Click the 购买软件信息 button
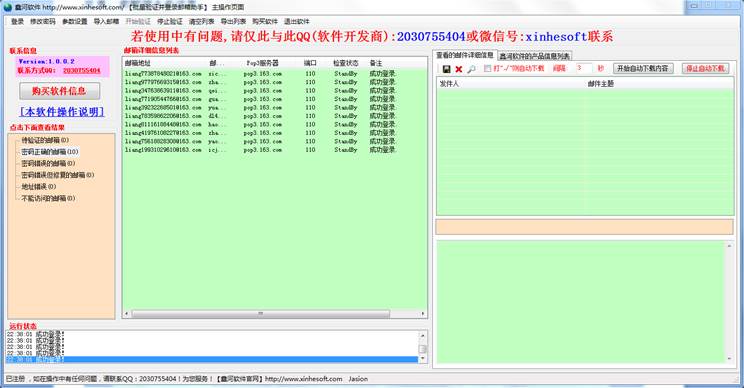The height and width of the screenshot is (388, 744). click(x=59, y=91)
